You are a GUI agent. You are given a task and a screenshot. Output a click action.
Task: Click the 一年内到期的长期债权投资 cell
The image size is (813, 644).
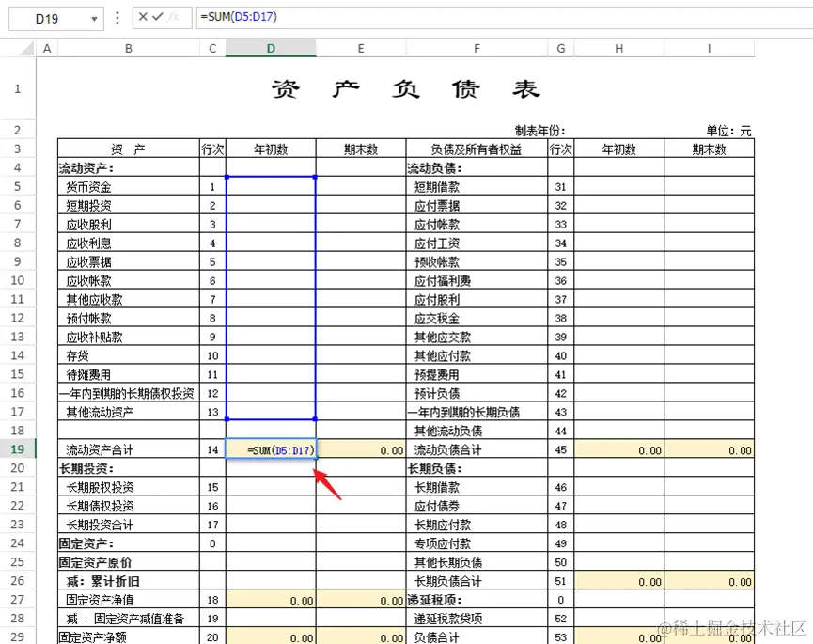pyautogui.click(x=129, y=393)
